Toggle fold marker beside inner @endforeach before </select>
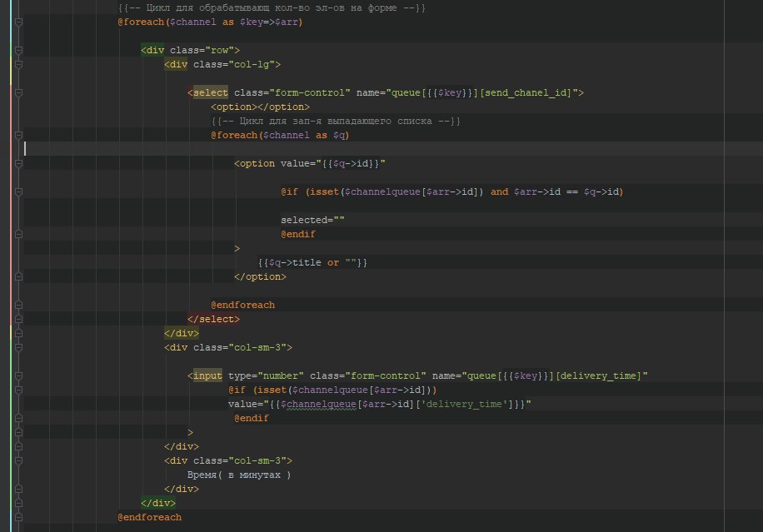Viewport: 763px width, 532px height. click(x=18, y=305)
